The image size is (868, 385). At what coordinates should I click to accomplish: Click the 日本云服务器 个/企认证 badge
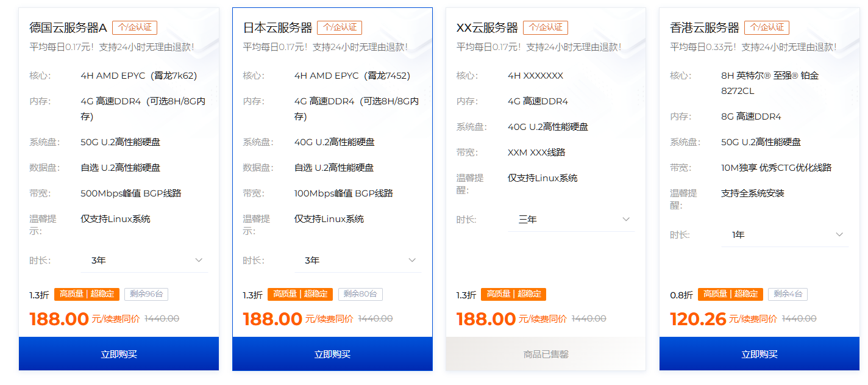[x=340, y=27]
